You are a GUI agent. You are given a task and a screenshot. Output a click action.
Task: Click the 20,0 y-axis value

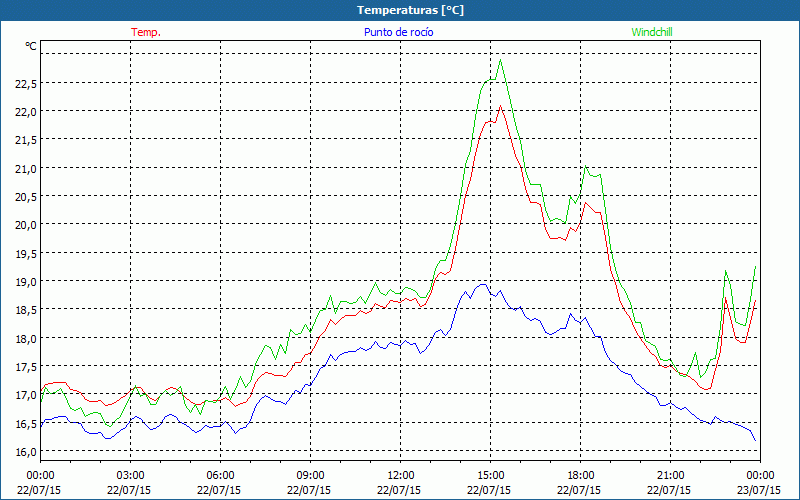point(26,226)
